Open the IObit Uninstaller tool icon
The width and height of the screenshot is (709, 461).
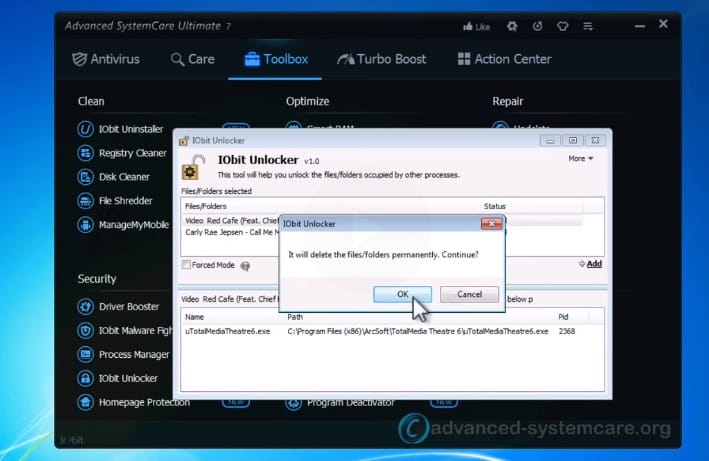click(86, 129)
